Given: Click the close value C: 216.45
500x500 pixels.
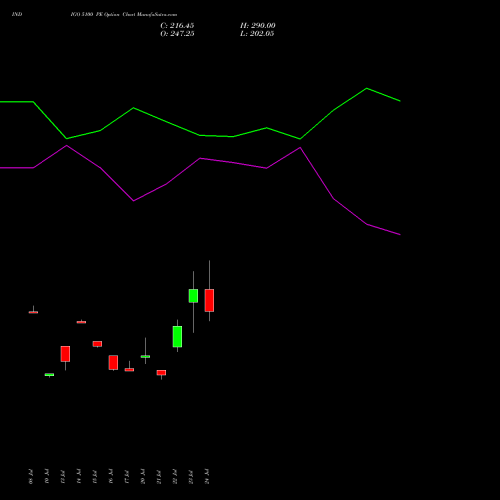Looking at the screenshot, I should click(x=177, y=26).
